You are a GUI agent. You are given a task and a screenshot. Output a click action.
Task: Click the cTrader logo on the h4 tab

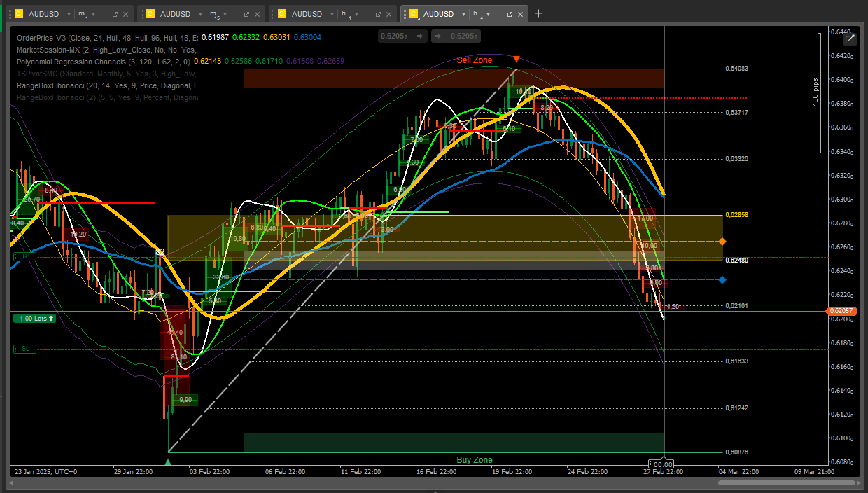pyautogui.click(x=414, y=14)
